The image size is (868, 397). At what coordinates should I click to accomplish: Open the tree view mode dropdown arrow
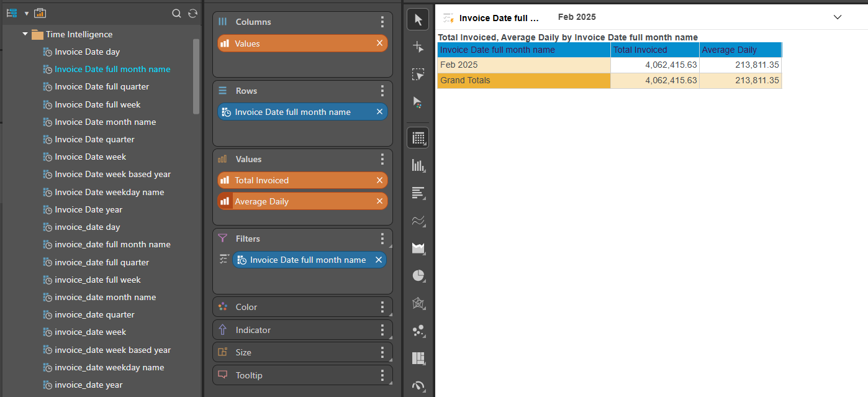coord(27,13)
